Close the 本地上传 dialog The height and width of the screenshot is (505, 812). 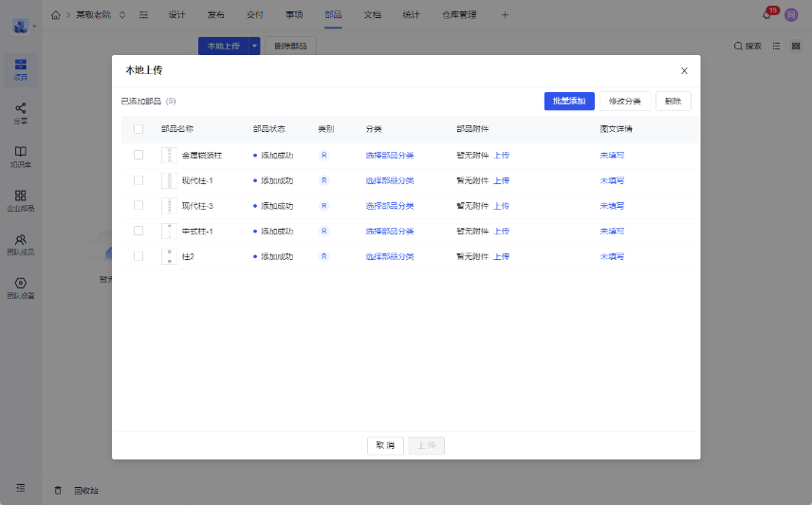tap(684, 70)
